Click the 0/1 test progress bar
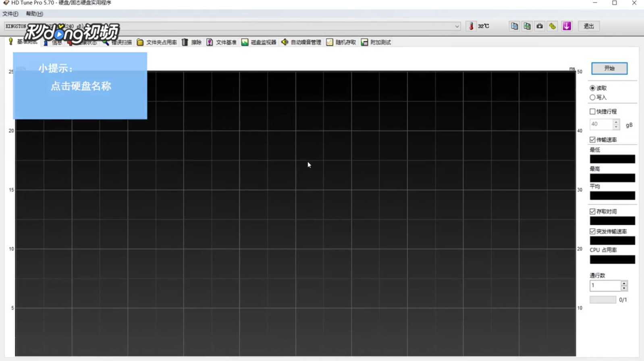644x361 pixels. pyautogui.click(x=603, y=300)
